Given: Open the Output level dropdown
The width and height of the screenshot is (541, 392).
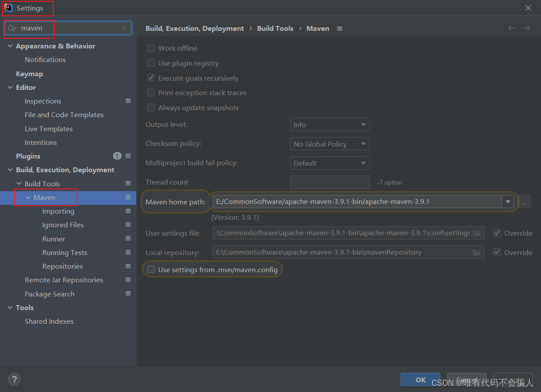Looking at the screenshot, I should [330, 125].
